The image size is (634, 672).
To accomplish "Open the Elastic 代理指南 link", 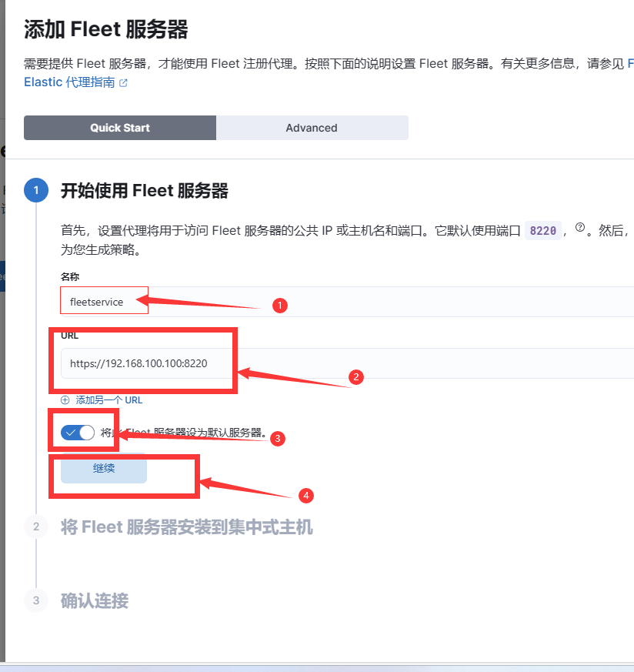I will tap(69, 82).
